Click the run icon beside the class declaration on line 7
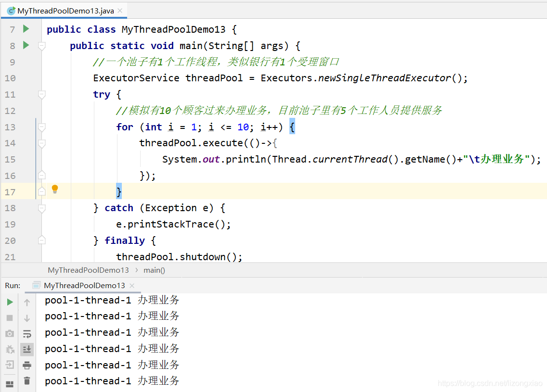Screen dimensions: 547x392 click(26, 29)
